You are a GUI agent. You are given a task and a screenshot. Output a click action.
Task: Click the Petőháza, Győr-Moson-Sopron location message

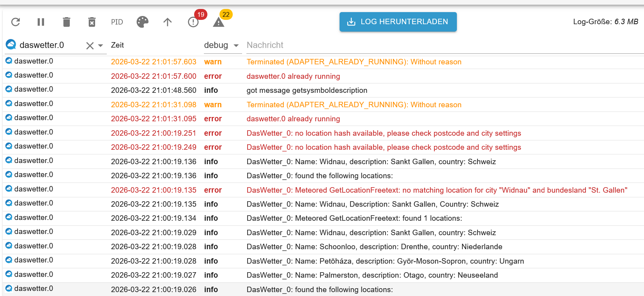tap(385, 261)
